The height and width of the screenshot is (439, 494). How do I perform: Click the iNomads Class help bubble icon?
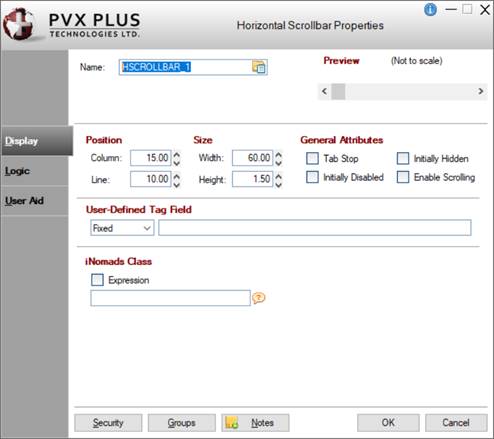[x=258, y=298]
